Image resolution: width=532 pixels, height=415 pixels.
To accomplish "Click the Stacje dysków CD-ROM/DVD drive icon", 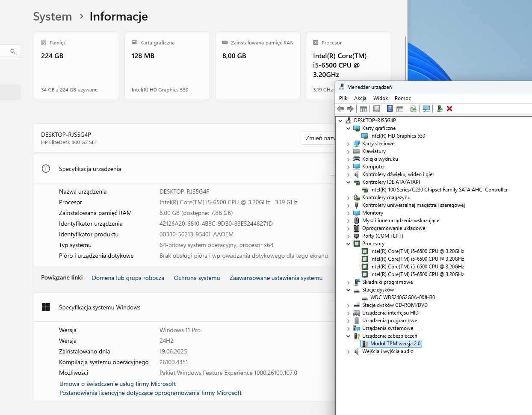I will [357, 305].
